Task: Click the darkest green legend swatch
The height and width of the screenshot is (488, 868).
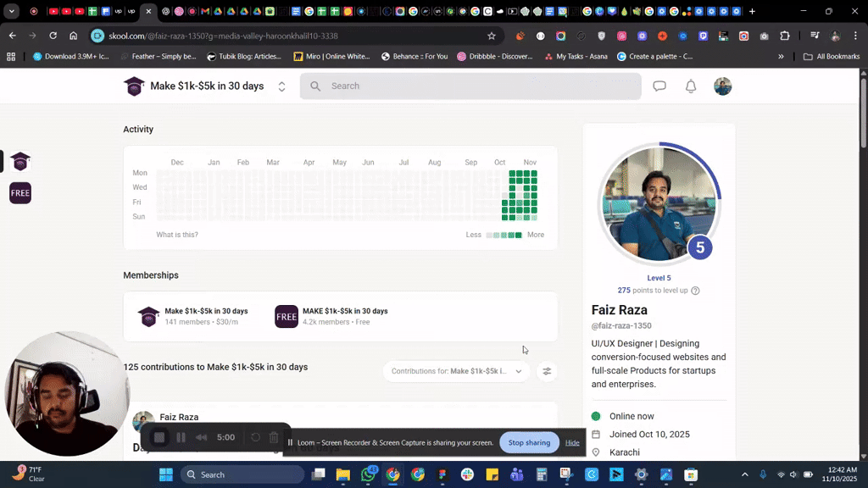Action: click(x=518, y=236)
